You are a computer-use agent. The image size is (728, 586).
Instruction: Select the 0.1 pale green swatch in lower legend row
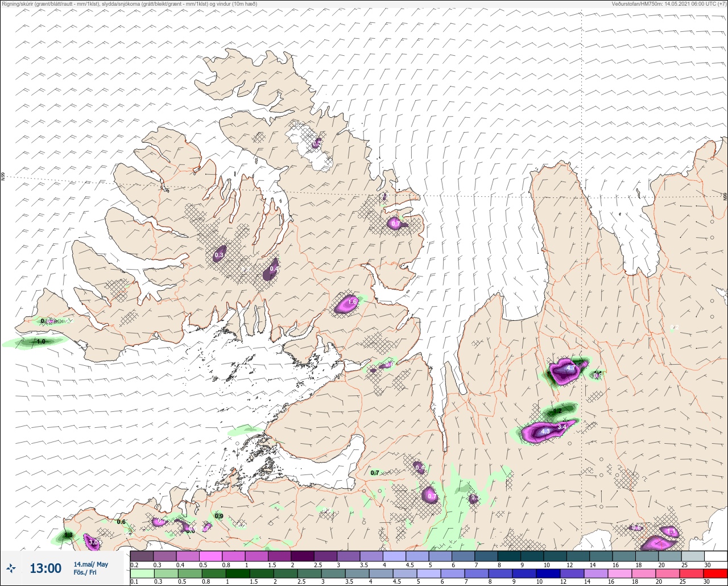tap(142, 573)
